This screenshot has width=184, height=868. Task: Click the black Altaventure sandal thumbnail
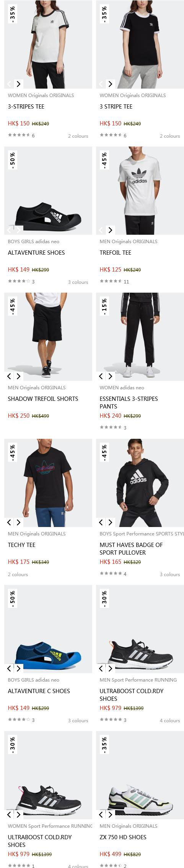click(x=48, y=191)
